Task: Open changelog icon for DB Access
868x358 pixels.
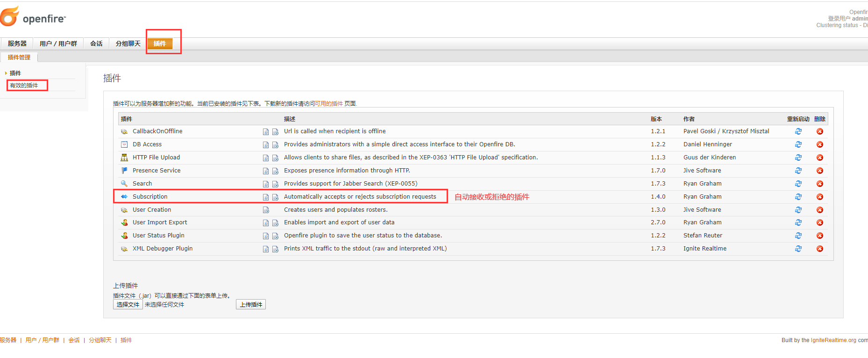Action: click(275, 145)
